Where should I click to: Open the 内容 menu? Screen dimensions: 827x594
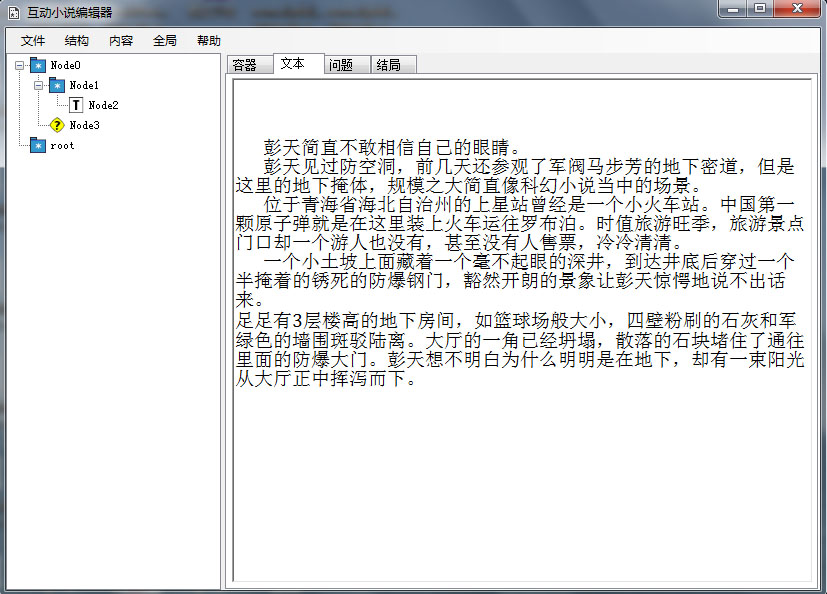click(x=121, y=41)
